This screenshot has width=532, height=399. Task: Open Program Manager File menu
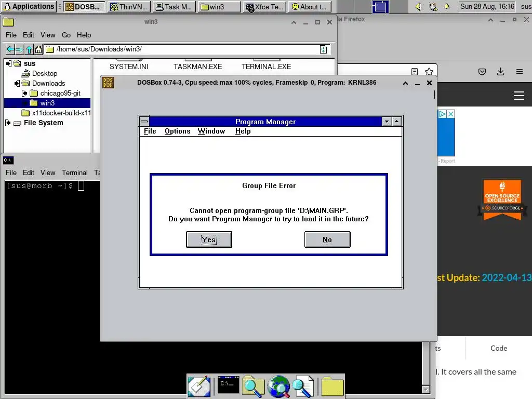(150, 131)
